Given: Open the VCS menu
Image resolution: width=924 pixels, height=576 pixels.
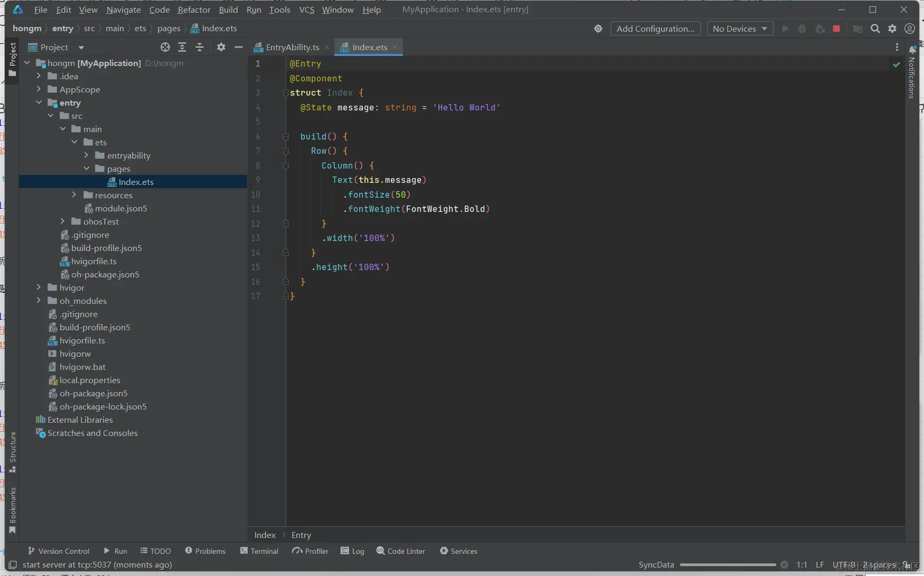Looking at the screenshot, I should click(x=306, y=10).
